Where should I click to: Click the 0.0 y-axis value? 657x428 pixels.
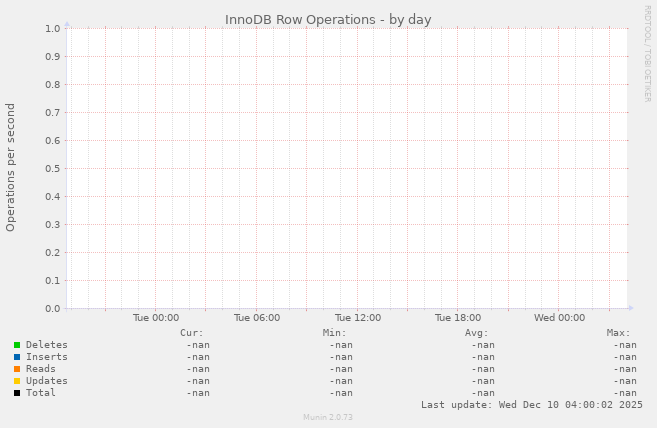pos(53,309)
